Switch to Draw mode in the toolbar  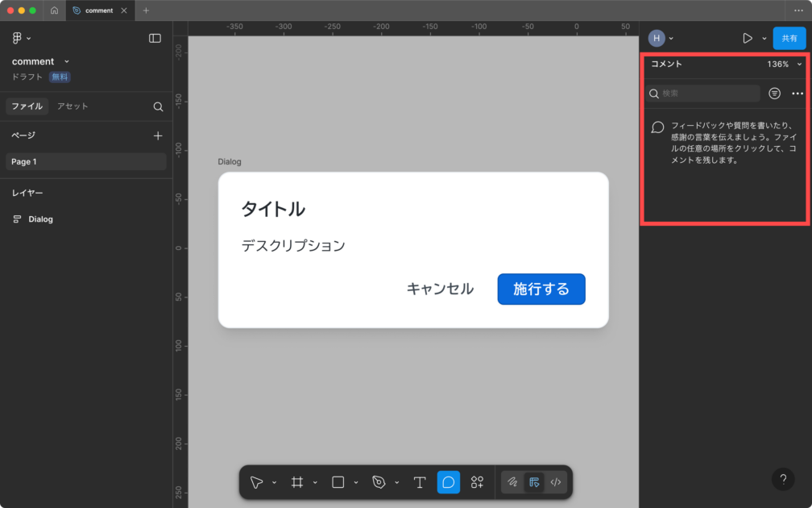point(512,482)
